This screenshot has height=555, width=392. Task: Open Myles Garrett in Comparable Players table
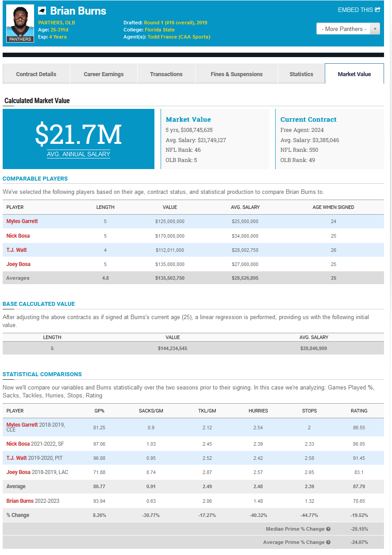click(x=22, y=221)
